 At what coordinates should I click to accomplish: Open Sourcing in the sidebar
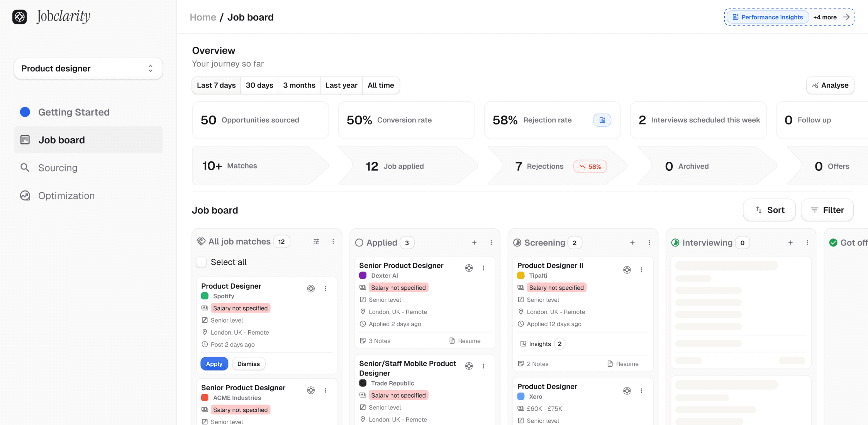tap(58, 168)
